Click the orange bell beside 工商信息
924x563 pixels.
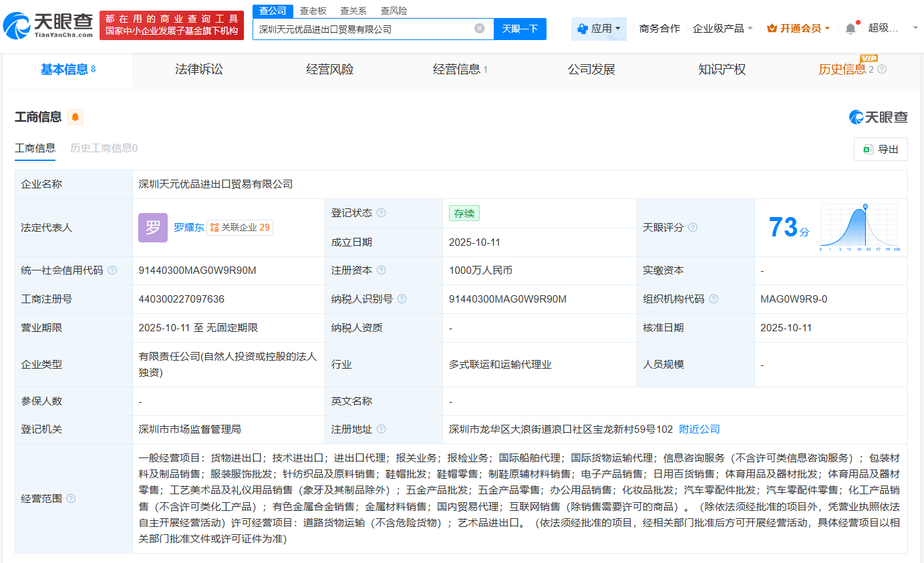pyautogui.click(x=75, y=117)
